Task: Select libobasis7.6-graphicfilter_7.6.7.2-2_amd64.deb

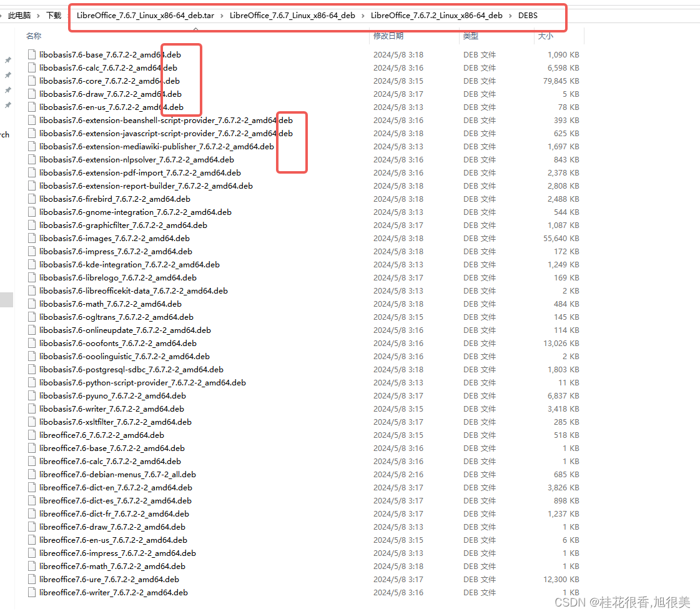Action: [123, 225]
